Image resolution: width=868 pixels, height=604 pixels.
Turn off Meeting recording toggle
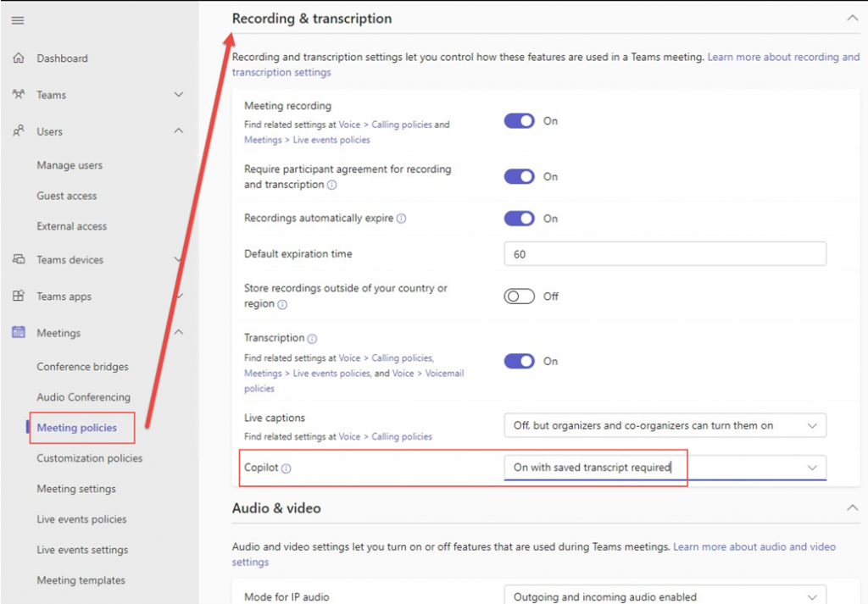pos(520,121)
